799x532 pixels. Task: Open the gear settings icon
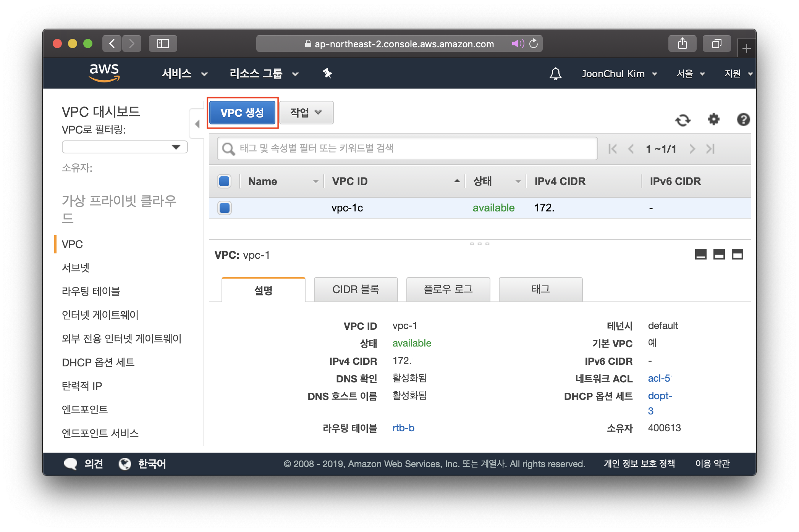pos(713,119)
